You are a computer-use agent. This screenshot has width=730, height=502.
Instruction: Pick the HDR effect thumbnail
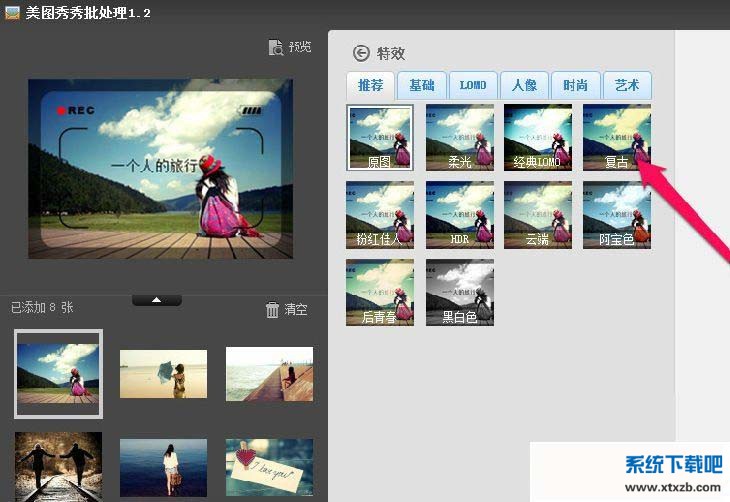[459, 214]
